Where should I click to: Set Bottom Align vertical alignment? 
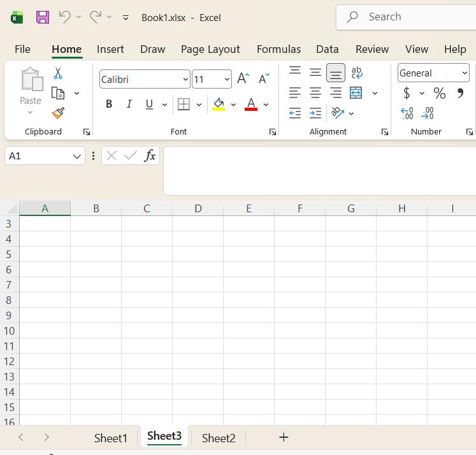[x=336, y=73]
